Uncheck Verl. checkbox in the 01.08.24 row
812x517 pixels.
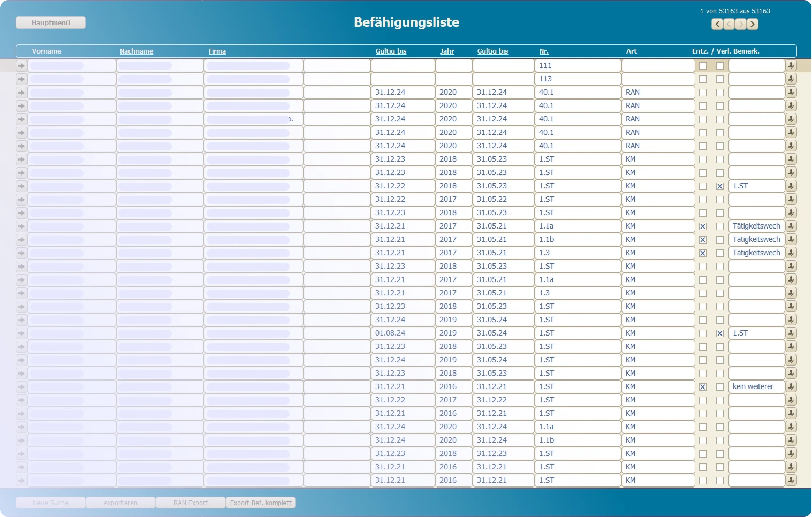(x=720, y=333)
